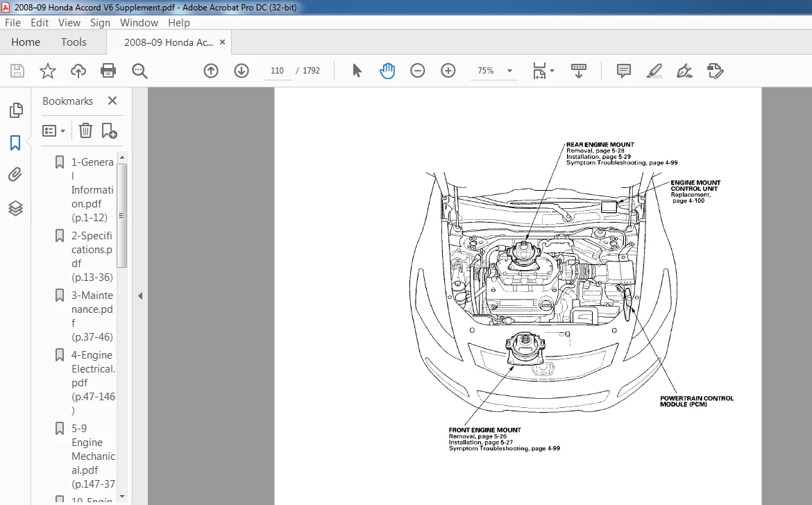Click the bookmarks scrollbar thumb
This screenshot has height=505, width=812.
[122, 215]
